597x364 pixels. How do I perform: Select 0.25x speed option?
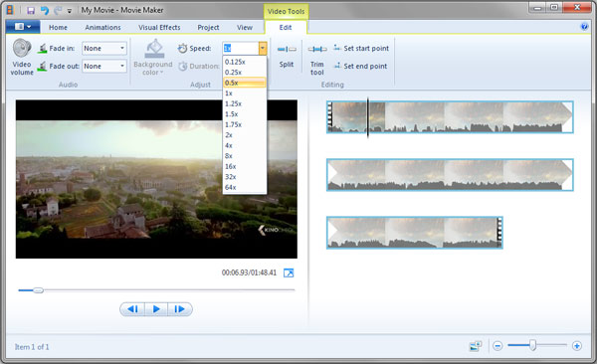pyautogui.click(x=245, y=73)
